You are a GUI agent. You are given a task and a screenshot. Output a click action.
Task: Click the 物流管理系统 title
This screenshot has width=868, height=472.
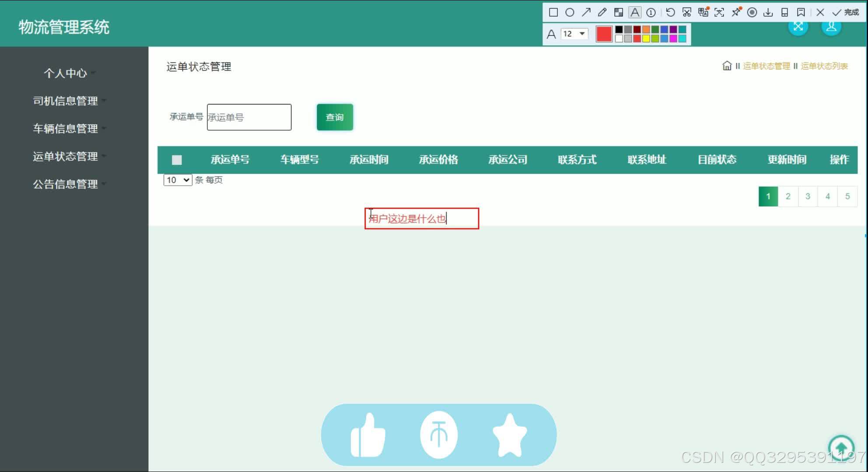click(x=64, y=27)
